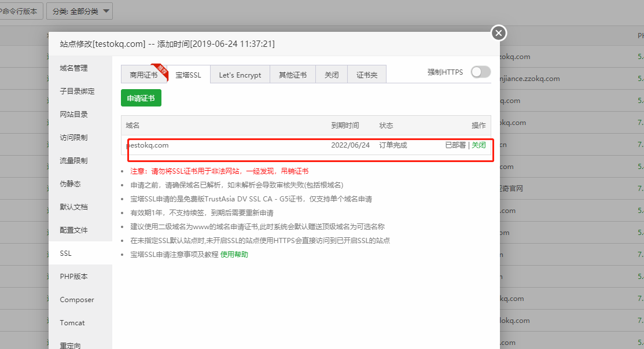Open the 使用帮助 link

point(234,255)
